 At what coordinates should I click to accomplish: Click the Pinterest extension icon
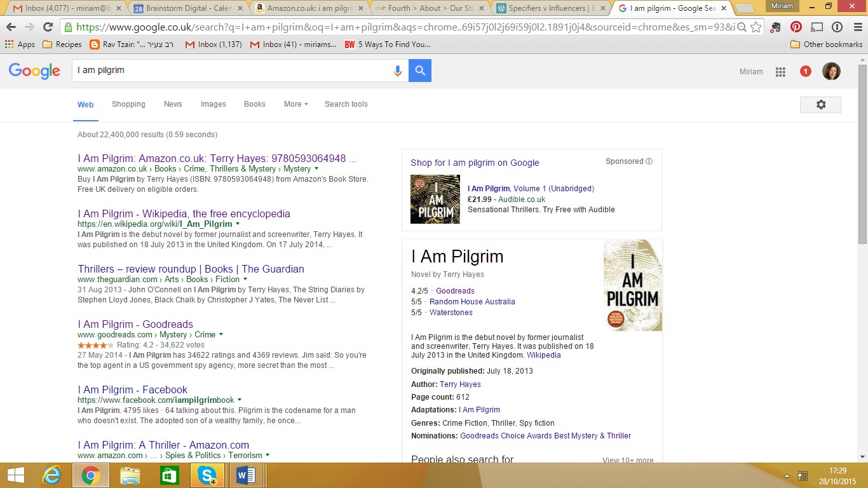796,27
